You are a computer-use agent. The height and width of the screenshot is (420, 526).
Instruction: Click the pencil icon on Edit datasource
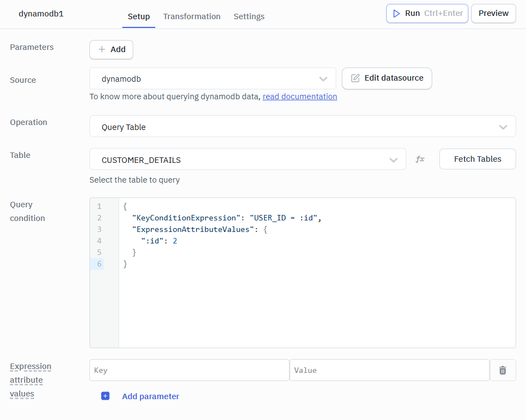355,78
